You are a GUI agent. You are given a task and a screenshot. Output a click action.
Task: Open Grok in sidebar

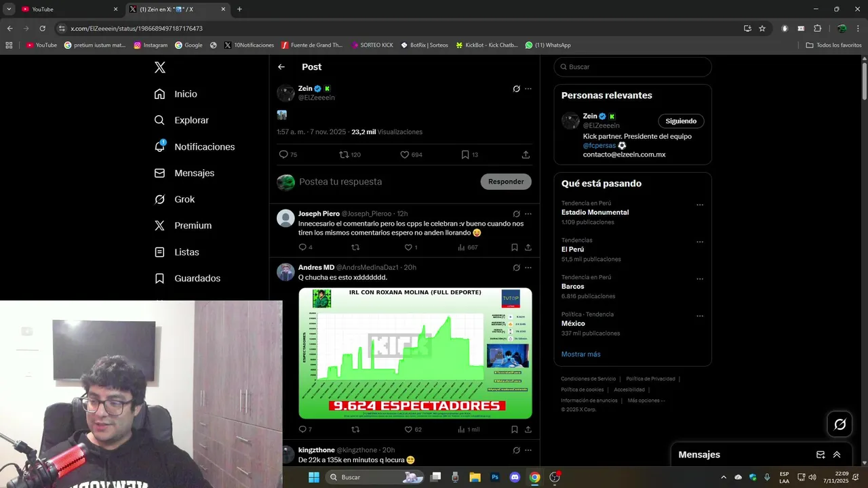pyautogui.click(x=175, y=199)
